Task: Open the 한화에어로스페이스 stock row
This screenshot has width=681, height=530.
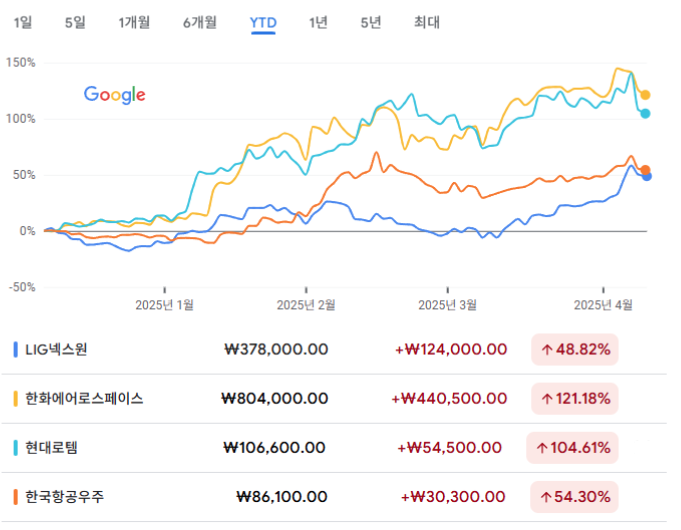Action: click(x=334, y=398)
